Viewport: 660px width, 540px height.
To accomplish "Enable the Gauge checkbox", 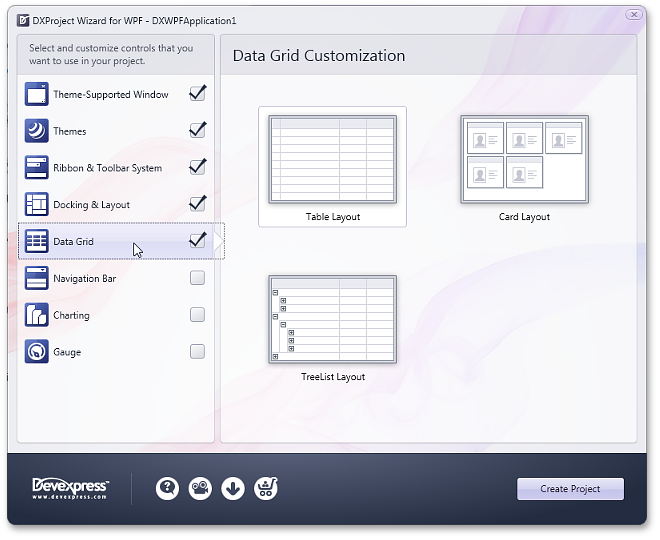I will tap(197, 351).
